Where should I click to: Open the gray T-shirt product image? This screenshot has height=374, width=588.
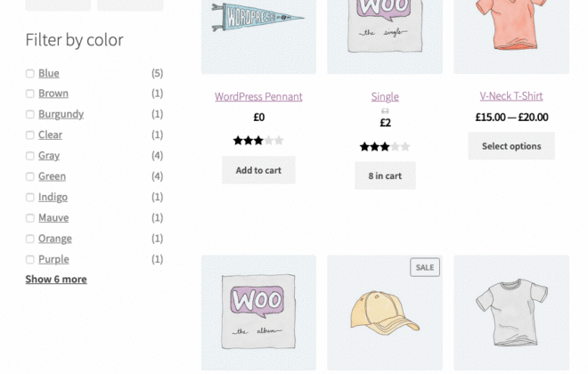(511, 313)
